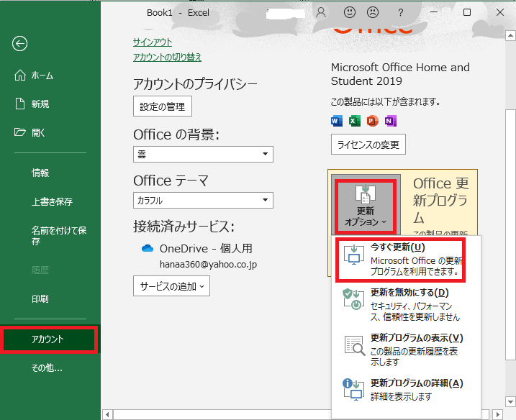
Task: Click the Word product icon
Action: click(x=336, y=121)
